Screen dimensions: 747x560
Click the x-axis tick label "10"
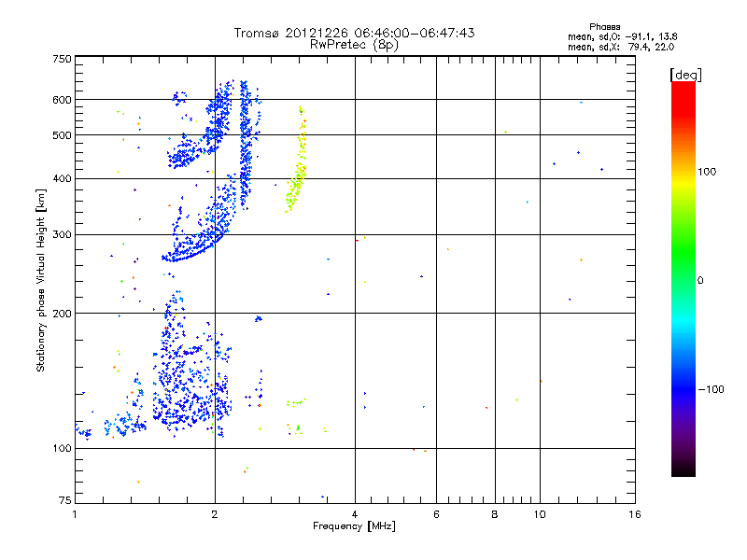pyautogui.click(x=540, y=514)
